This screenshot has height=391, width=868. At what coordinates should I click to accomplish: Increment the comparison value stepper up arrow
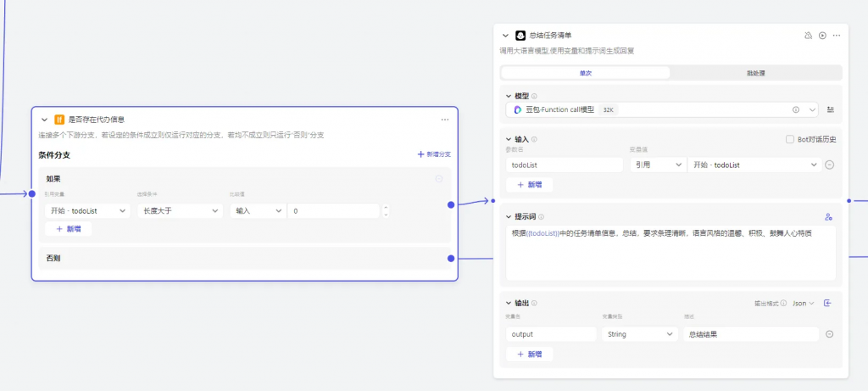[386, 208]
